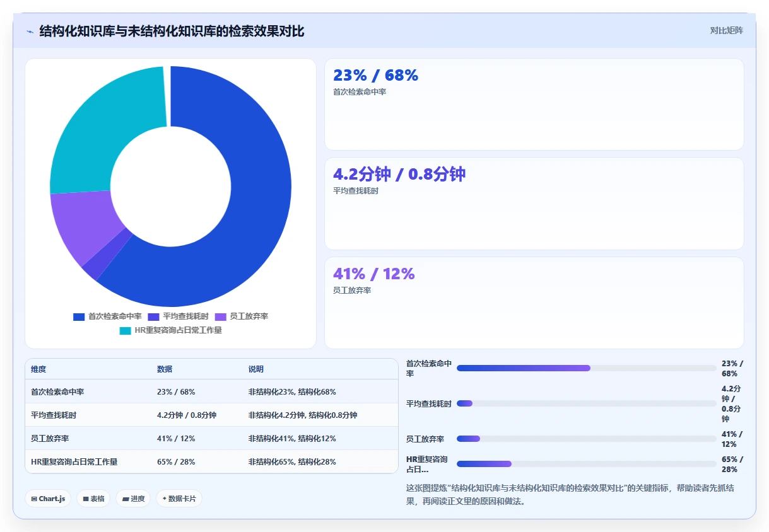The image size is (769, 532).
Task: Click the 进度 tag chip
Action: click(133, 499)
